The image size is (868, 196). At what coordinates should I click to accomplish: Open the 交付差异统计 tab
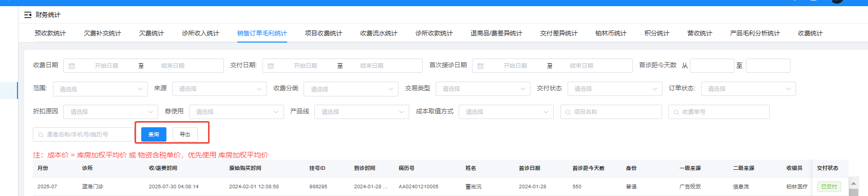coord(559,33)
